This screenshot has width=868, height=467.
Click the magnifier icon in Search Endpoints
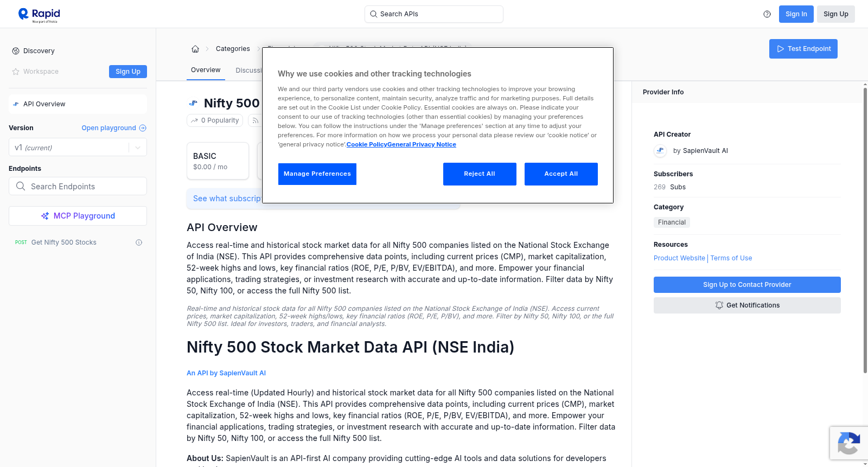[21, 186]
